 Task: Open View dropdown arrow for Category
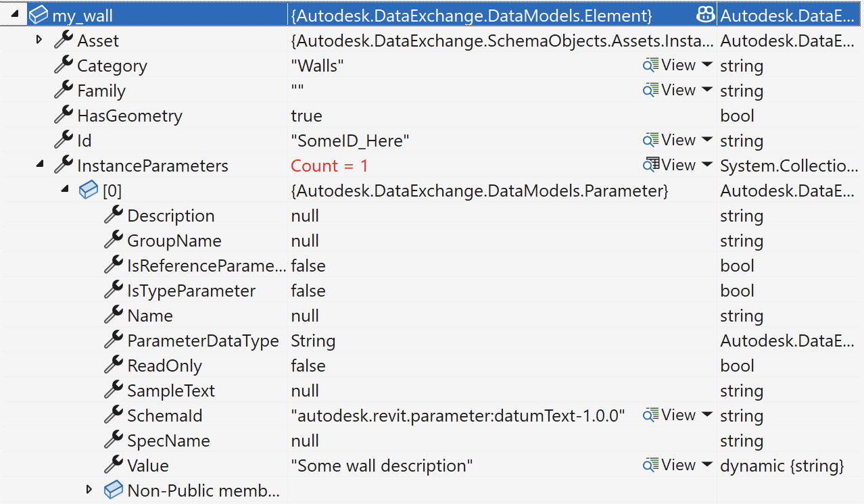[707, 66]
